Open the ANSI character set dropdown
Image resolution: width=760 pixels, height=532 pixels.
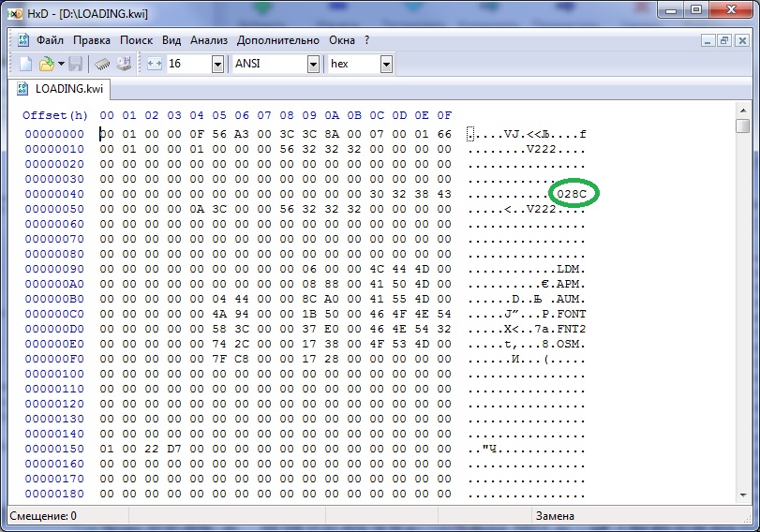click(313, 64)
